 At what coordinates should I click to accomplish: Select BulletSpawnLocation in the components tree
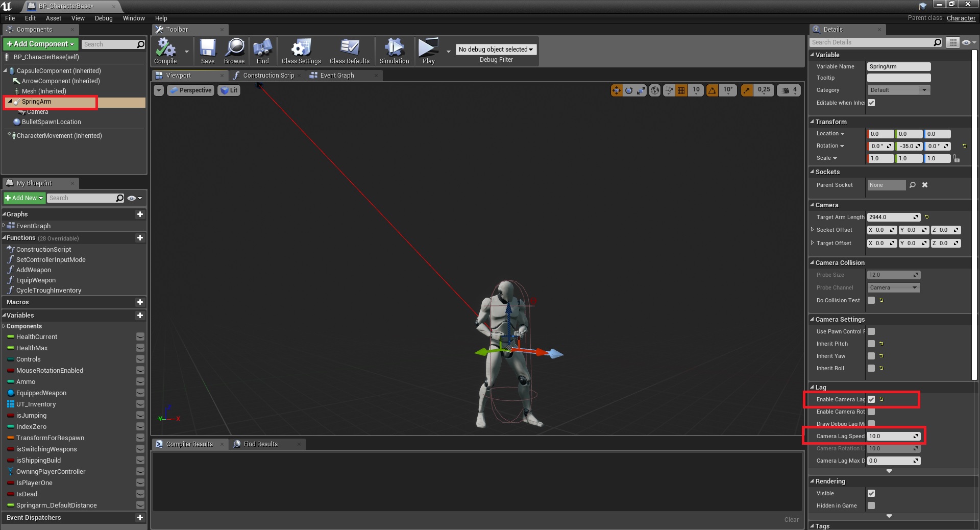tap(51, 122)
